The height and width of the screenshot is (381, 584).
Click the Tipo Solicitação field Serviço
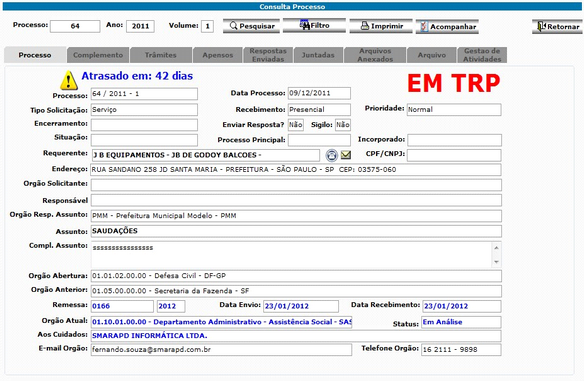pyautogui.click(x=144, y=109)
